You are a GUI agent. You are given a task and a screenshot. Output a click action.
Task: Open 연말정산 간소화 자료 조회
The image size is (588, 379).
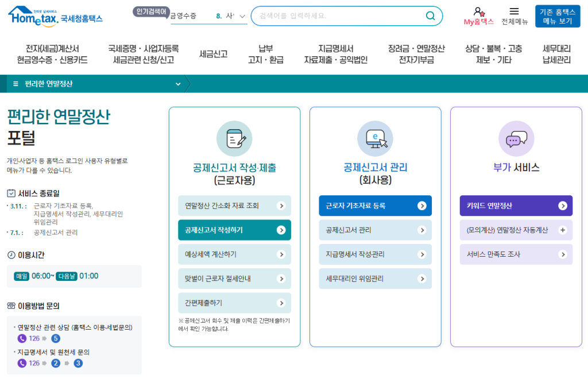click(234, 206)
